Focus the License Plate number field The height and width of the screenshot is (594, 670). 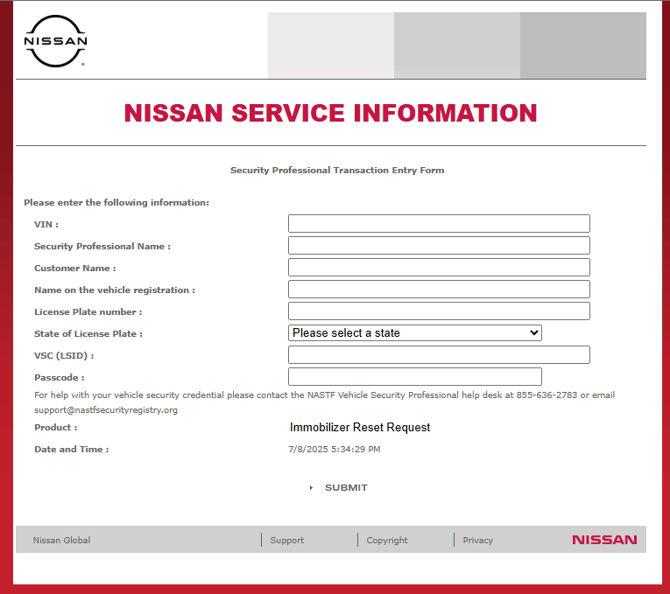[x=439, y=311]
